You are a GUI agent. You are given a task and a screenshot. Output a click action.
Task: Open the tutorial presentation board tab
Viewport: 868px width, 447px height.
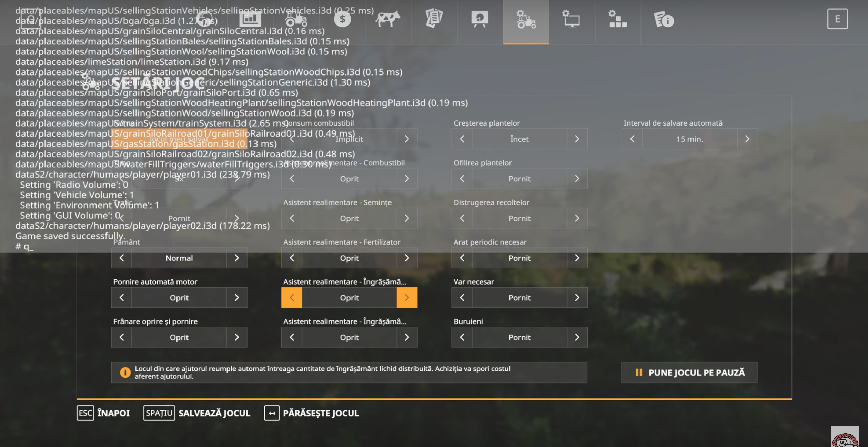pyautogui.click(x=480, y=19)
